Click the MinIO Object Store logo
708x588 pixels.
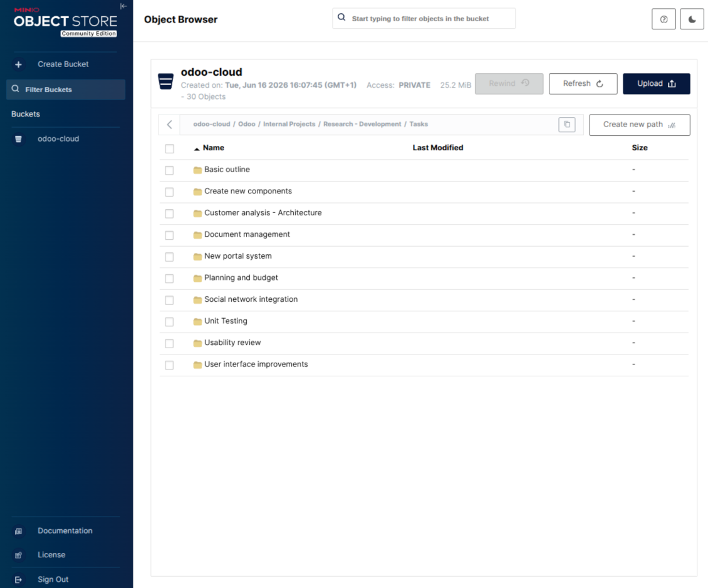[x=65, y=21]
